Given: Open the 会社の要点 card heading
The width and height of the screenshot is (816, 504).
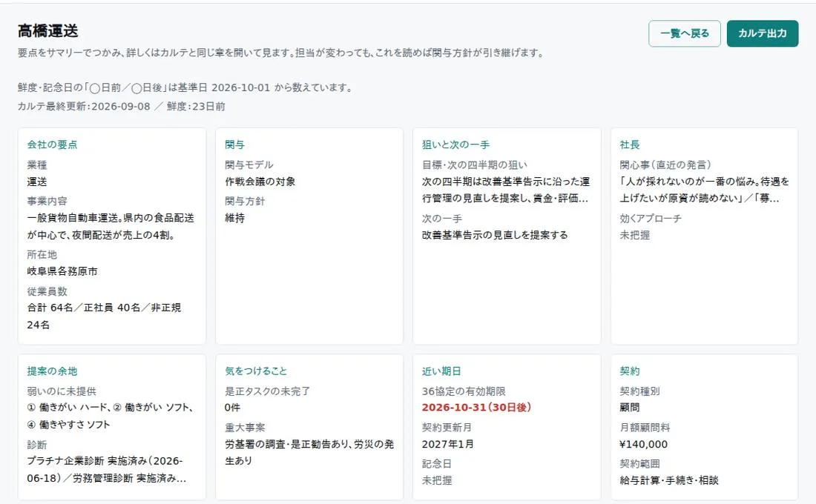Looking at the screenshot, I should tap(52, 145).
